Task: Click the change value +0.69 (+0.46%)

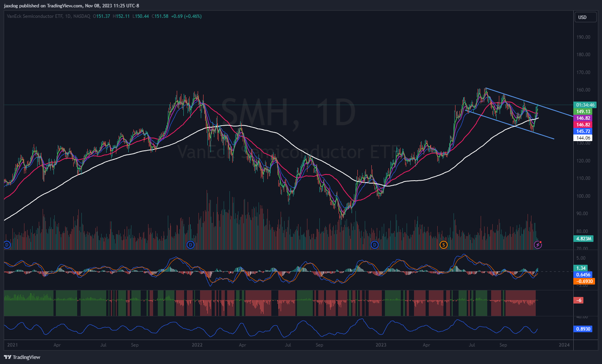Action: tap(186, 16)
